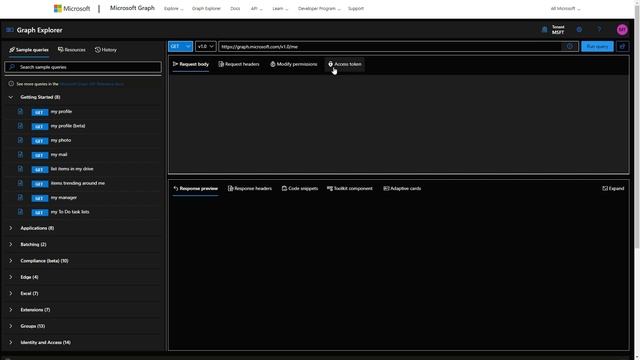
Task: Click the docs icon beside my profile row
Action: pyautogui.click(x=20, y=111)
